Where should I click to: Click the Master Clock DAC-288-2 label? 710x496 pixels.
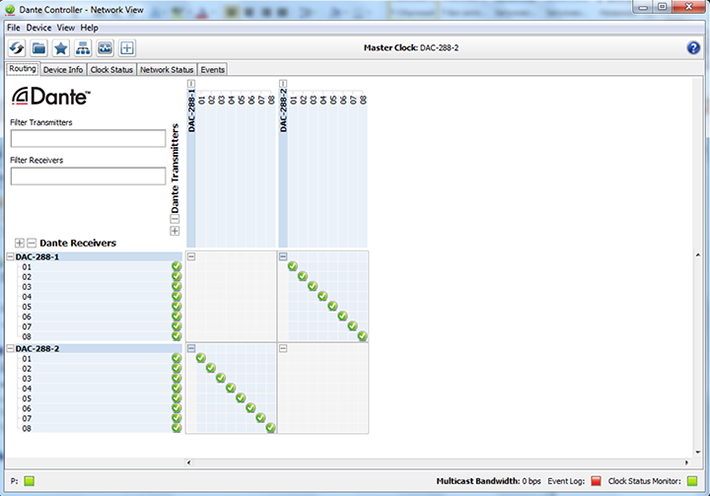point(411,48)
